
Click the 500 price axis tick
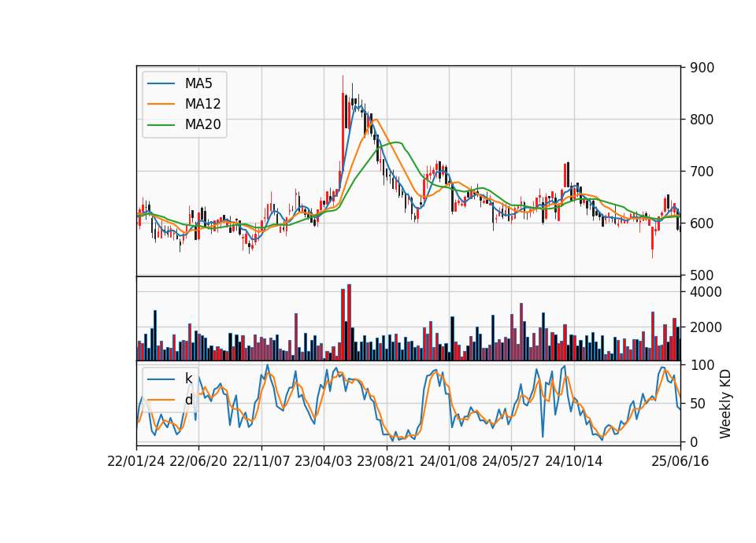coord(702,275)
